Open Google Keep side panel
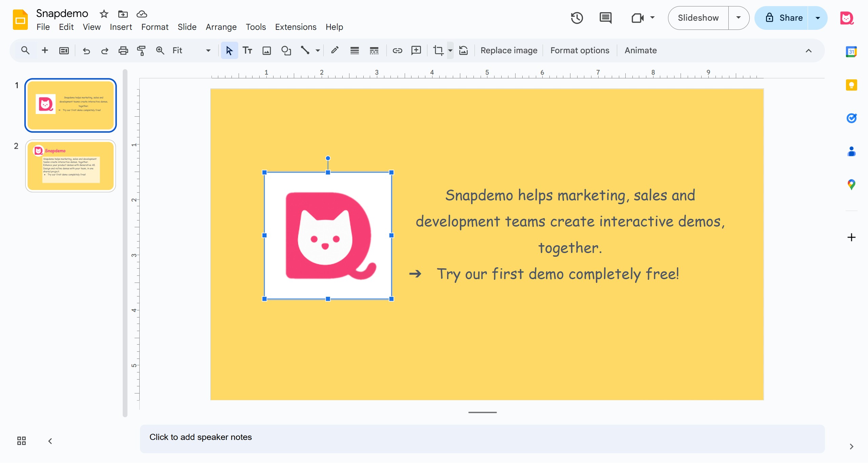 coord(851,85)
